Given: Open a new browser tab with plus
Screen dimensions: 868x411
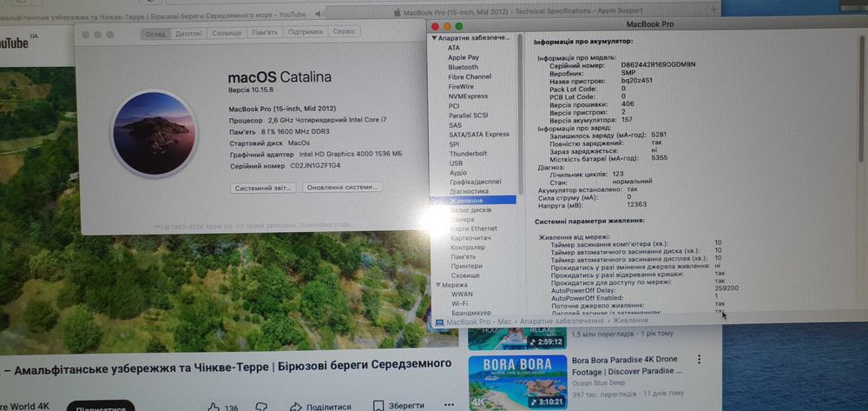Looking at the screenshot, I should pyautogui.click(x=714, y=10).
